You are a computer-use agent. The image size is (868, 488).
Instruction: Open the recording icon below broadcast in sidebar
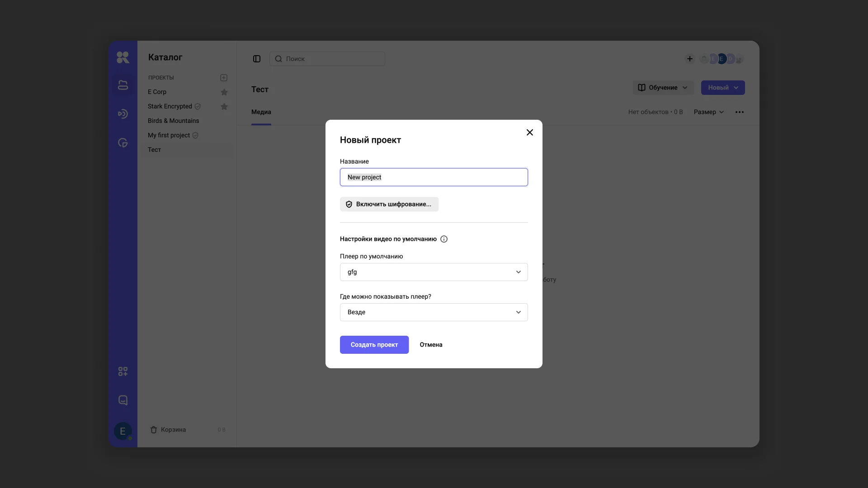pyautogui.click(x=123, y=142)
